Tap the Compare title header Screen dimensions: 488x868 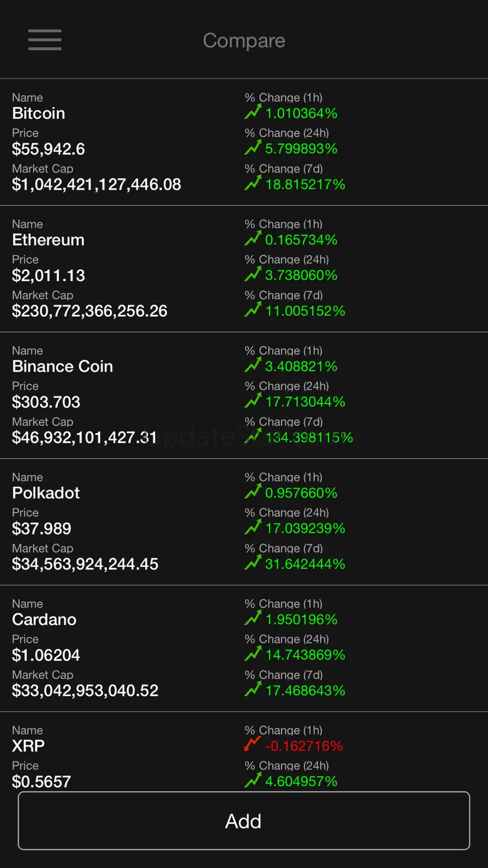pos(244,41)
